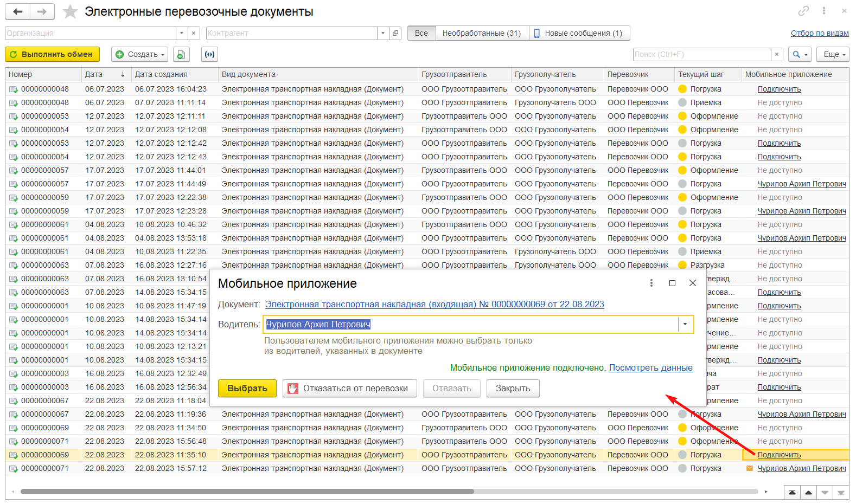Click the signal broadcast icon button
This screenshot has width=856, height=504.
pyautogui.click(x=210, y=54)
